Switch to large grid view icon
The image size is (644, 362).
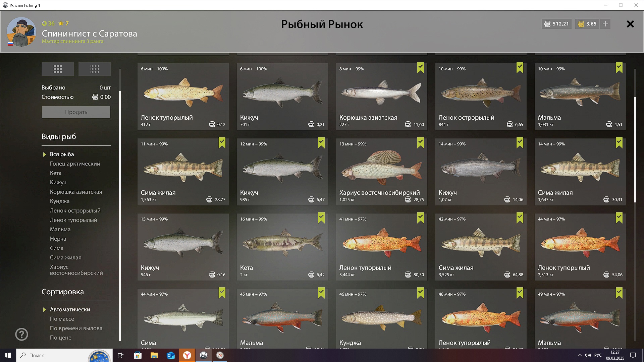click(58, 69)
